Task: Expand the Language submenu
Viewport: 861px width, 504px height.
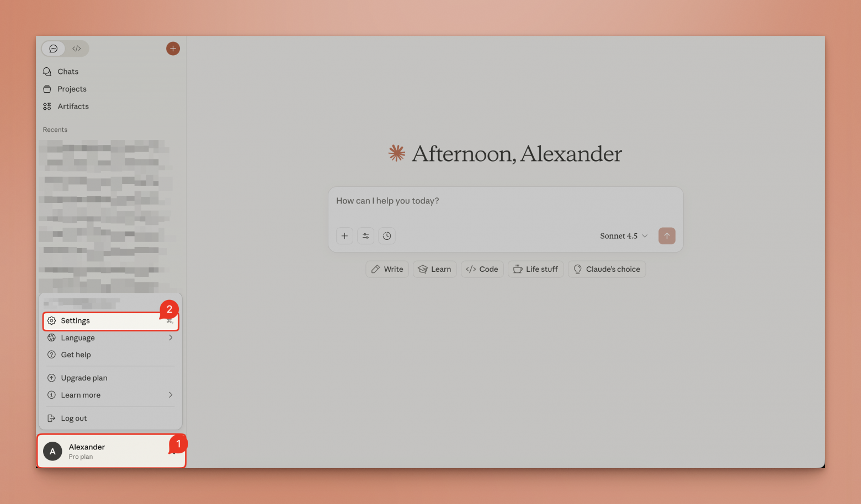Action: (x=110, y=338)
